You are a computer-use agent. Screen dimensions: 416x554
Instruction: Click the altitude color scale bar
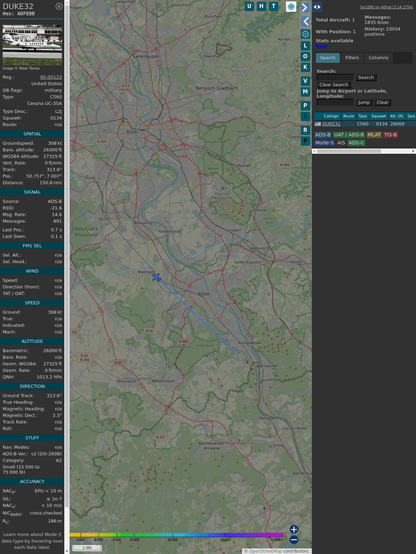[176, 535]
